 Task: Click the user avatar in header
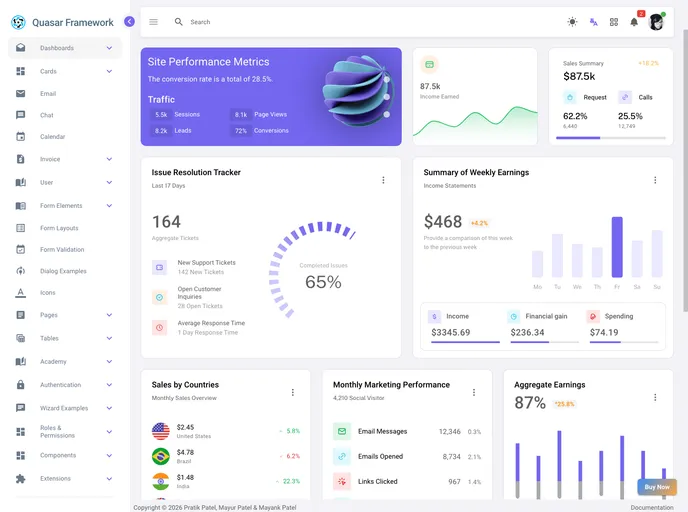(x=656, y=22)
